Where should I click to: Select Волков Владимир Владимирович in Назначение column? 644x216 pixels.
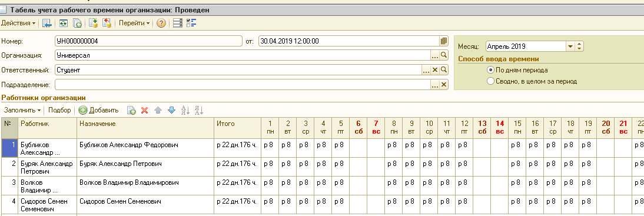point(145,185)
